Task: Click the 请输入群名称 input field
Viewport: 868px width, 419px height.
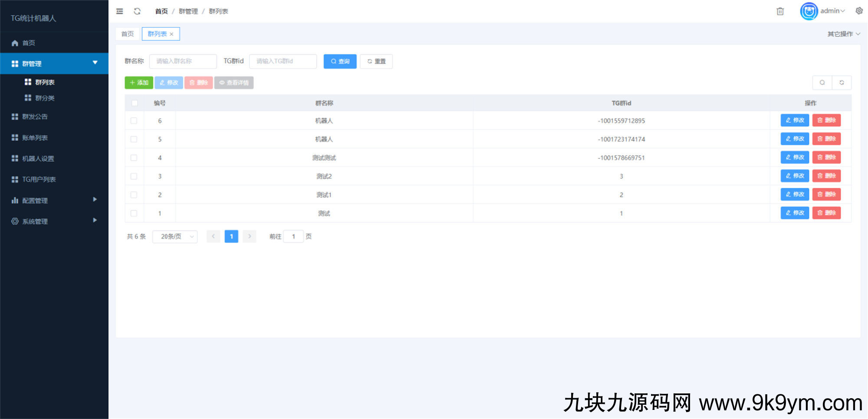Action: pyautogui.click(x=183, y=62)
